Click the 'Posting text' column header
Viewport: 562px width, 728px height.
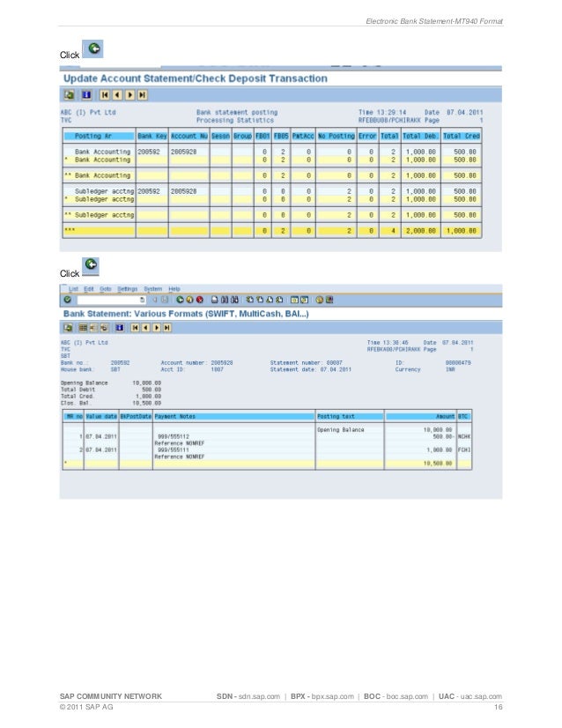[x=350, y=417]
